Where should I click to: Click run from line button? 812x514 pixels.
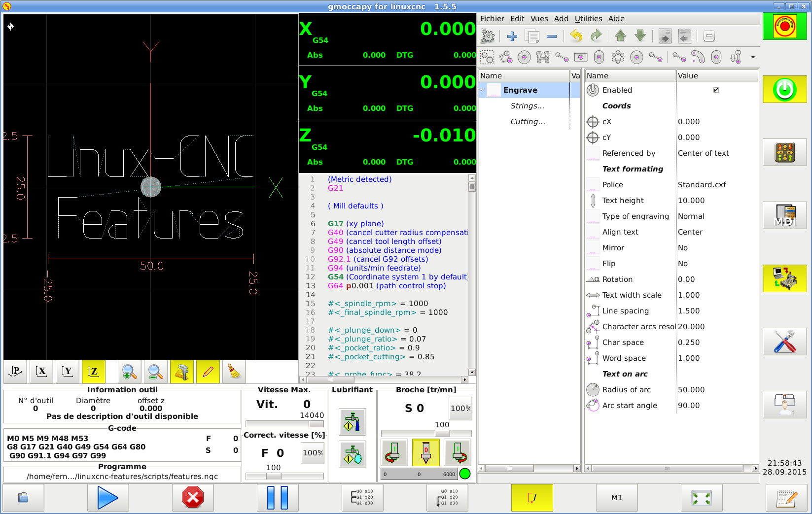click(x=447, y=498)
